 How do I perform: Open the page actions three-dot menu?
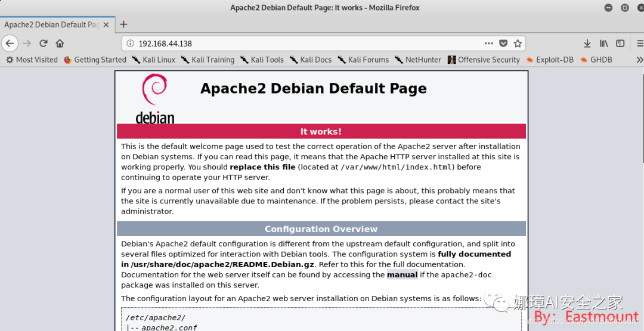pyautogui.click(x=489, y=43)
